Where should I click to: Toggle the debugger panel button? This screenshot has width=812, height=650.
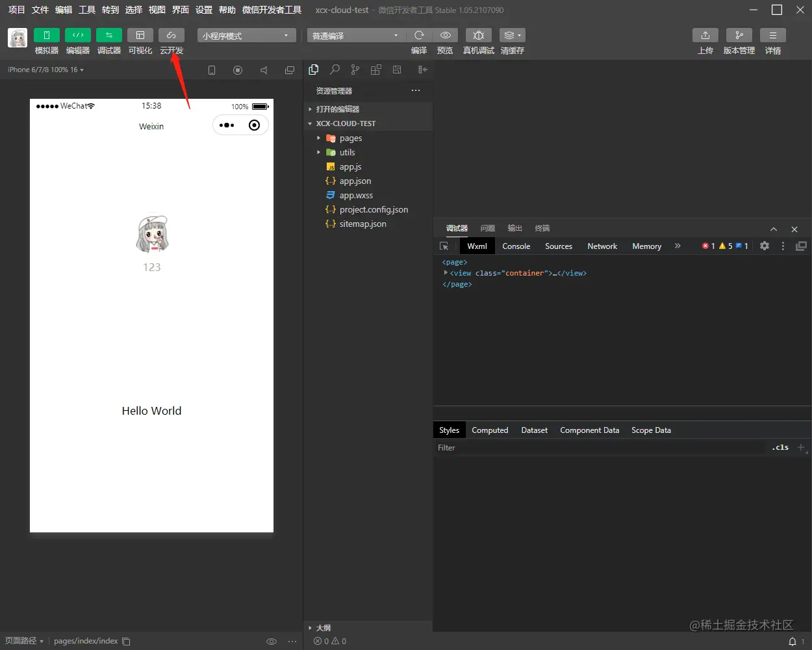point(109,35)
